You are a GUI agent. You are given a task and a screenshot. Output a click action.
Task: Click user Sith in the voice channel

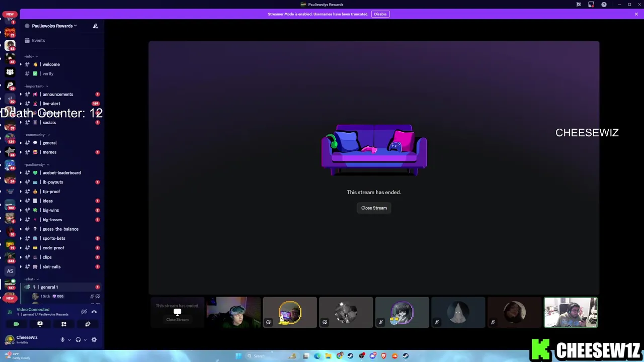tap(65, 296)
